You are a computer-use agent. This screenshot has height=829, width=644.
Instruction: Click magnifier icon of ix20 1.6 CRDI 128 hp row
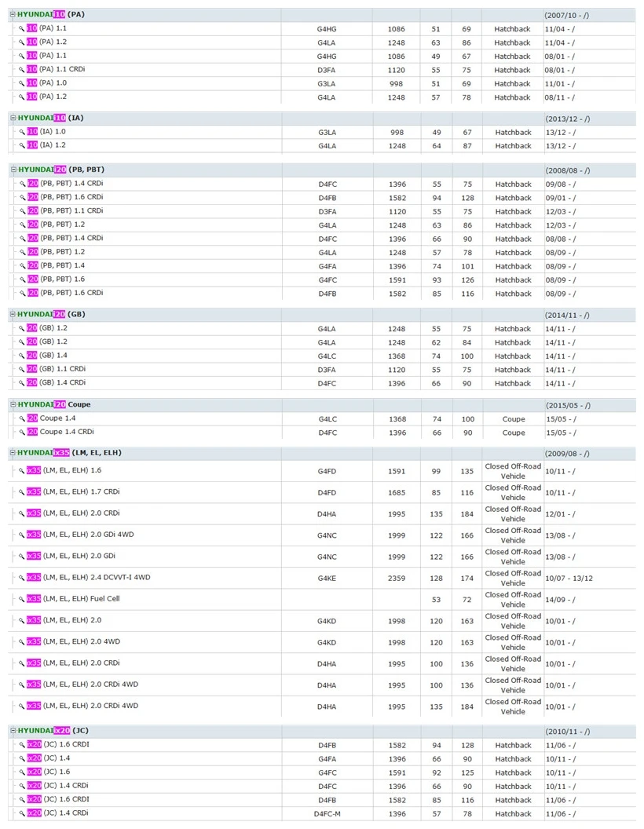22,746
